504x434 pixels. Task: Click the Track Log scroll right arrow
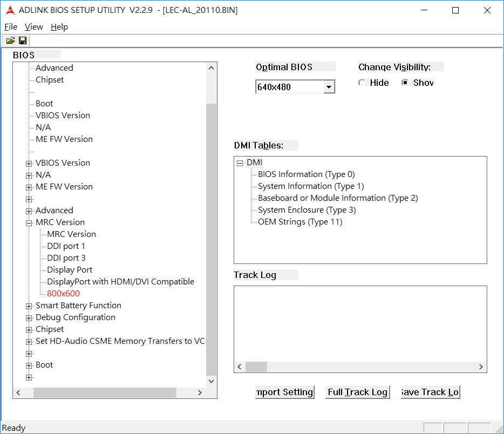(x=481, y=367)
